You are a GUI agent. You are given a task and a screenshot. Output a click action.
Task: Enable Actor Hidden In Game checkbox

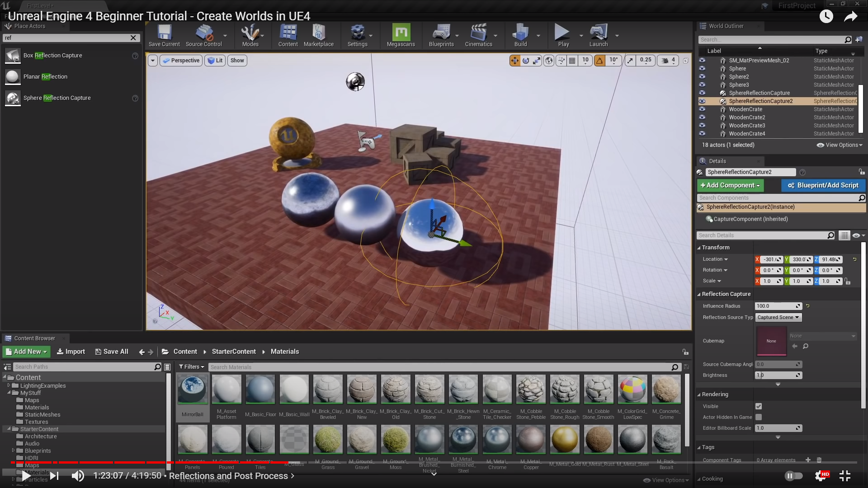[x=759, y=417]
